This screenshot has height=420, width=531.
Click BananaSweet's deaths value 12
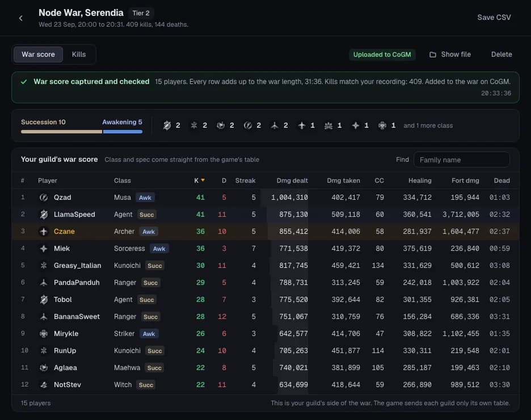click(222, 317)
